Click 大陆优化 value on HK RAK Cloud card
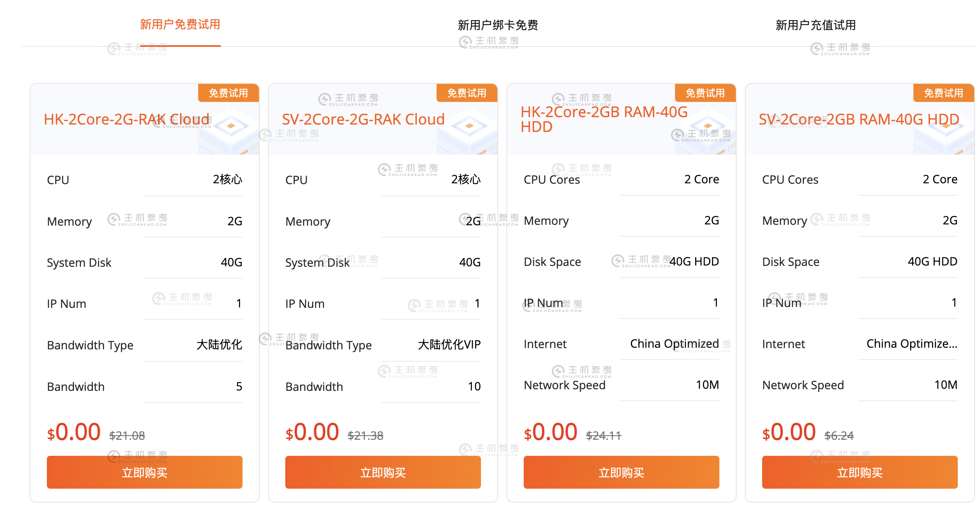This screenshot has height=508, width=980. pyautogui.click(x=220, y=344)
